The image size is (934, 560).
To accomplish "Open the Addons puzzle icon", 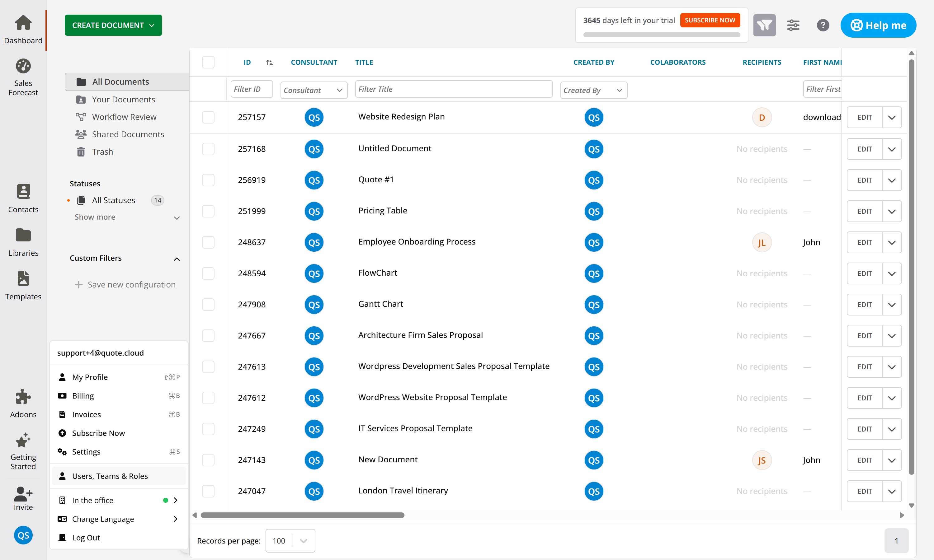I will point(23,397).
